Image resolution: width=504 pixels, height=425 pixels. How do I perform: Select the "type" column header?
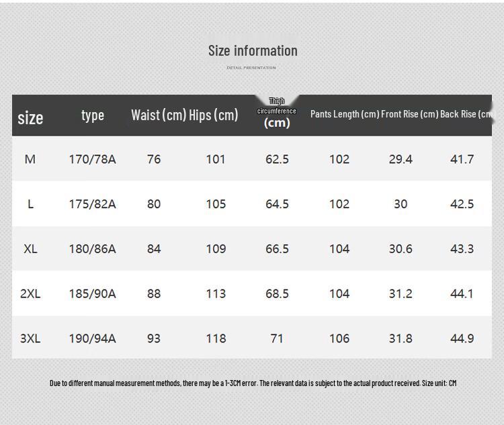93,115
